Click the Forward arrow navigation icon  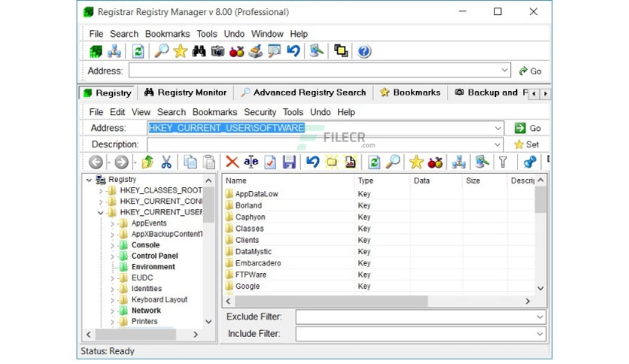click(x=122, y=162)
